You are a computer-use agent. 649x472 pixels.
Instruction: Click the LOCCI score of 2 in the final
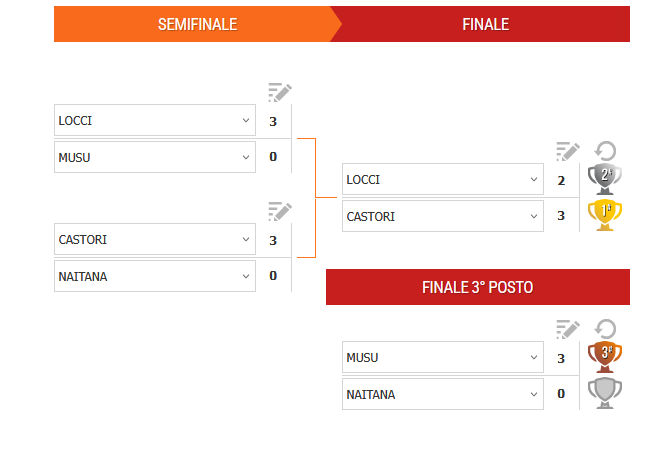pos(561,180)
